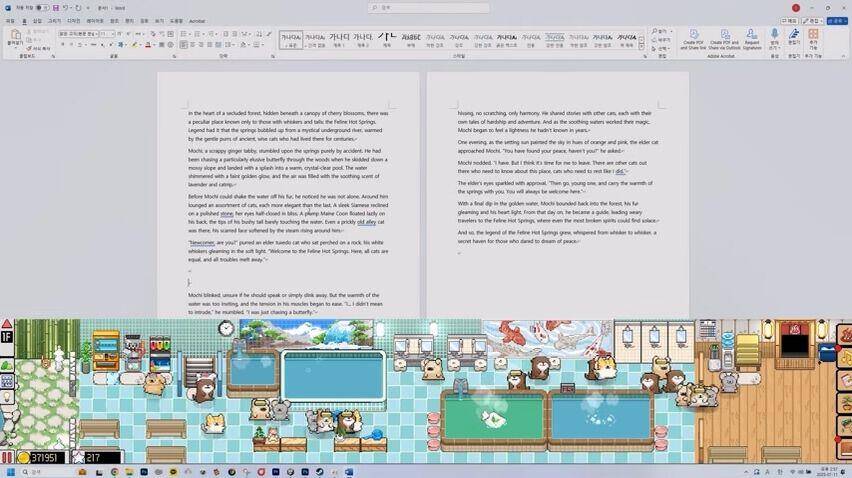
Task: Toggle bold formatting
Action: (x=62, y=45)
